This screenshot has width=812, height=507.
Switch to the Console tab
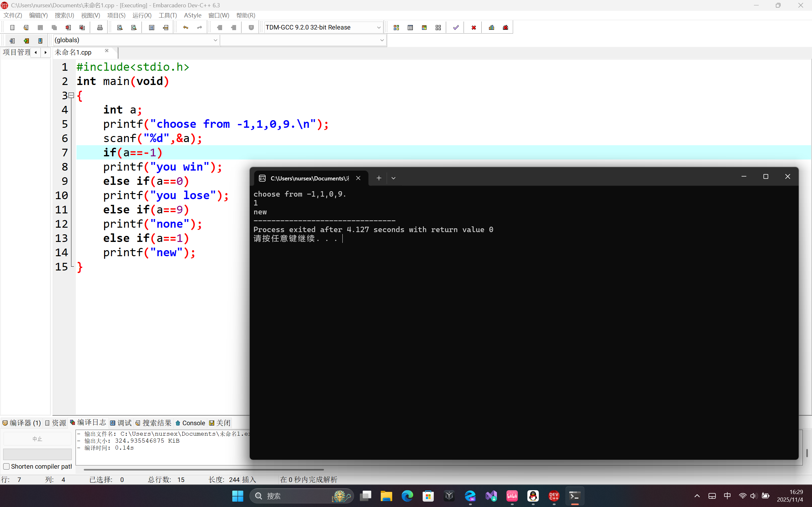point(190,423)
